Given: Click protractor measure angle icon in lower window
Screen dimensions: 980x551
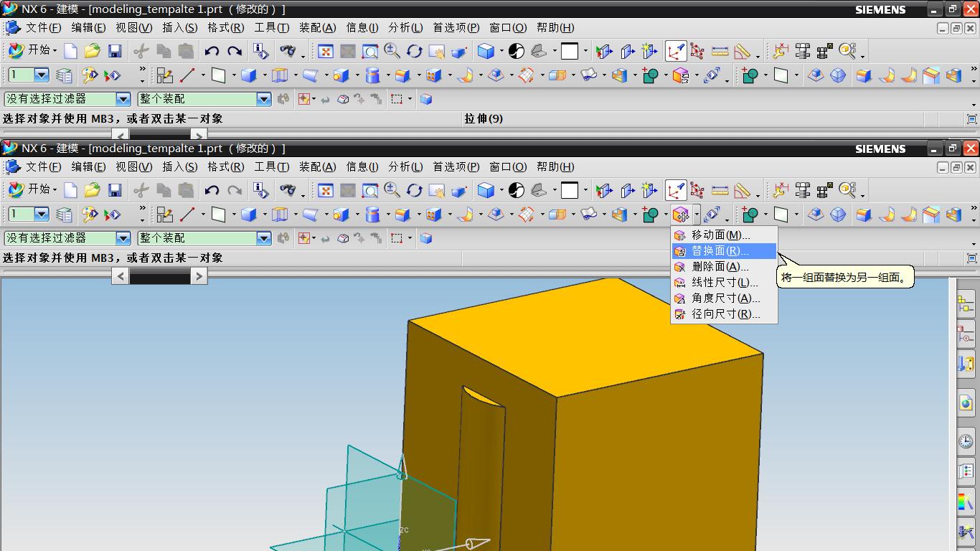Looking at the screenshot, I should [x=742, y=190].
